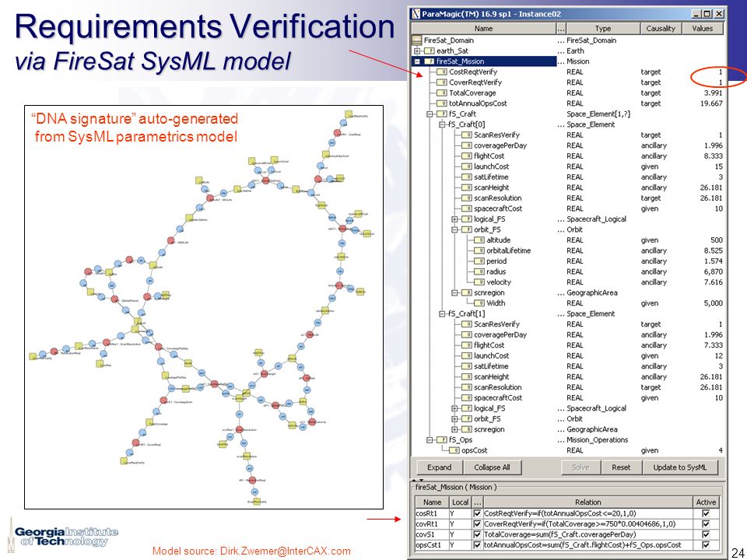Click the TotalCoverage property icon

coord(441,93)
